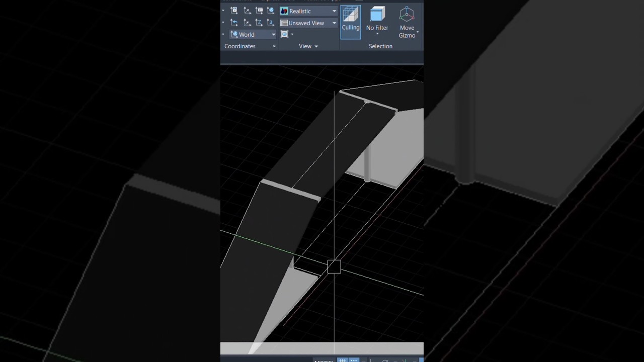Select the 3-Point UCS icon
The image size is (644, 362).
(271, 23)
